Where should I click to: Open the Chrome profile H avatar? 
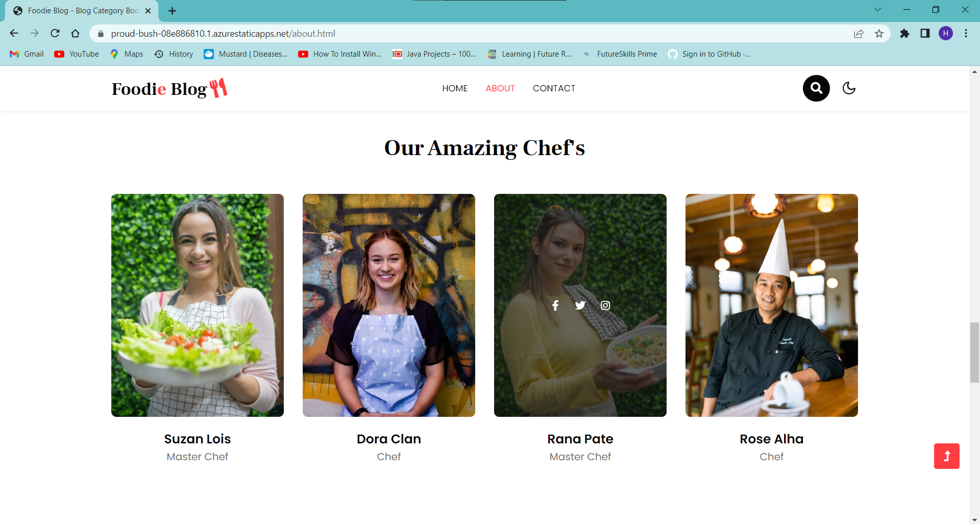(x=946, y=34)
